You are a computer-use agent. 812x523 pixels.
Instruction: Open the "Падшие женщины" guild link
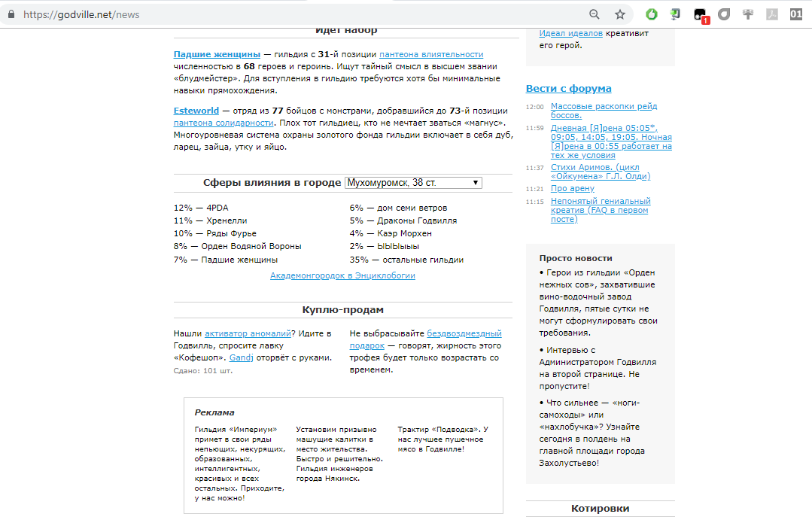pyautogui.click(x=217, y=54)
